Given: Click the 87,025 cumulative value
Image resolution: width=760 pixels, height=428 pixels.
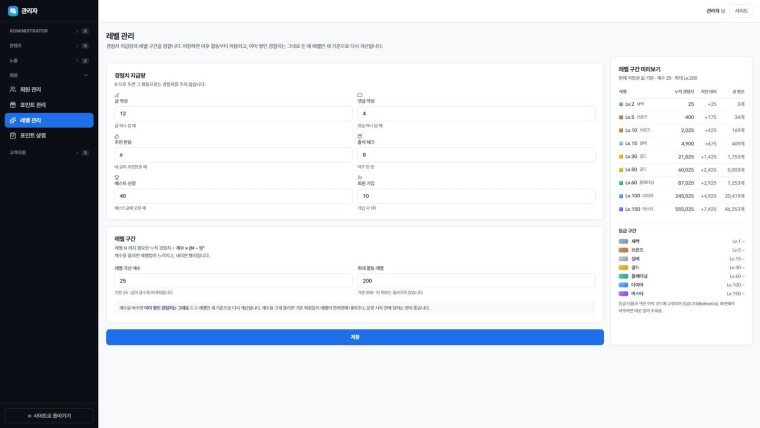Looking at the screenshot, I should 686,183.
